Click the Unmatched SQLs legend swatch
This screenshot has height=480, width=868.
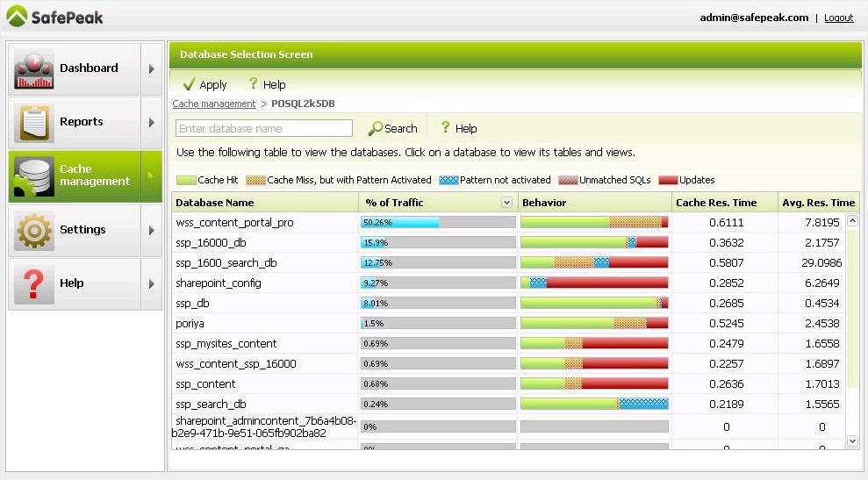coord(568,180)
